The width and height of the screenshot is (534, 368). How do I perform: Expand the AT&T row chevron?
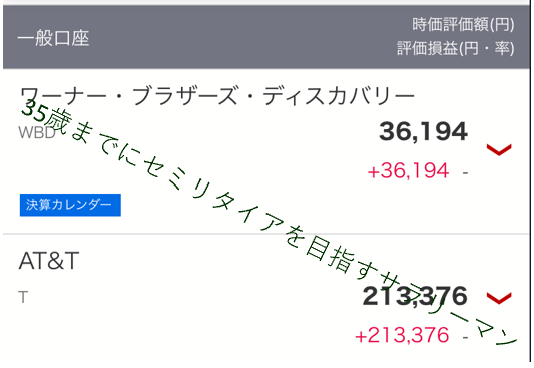tap(499, 298)
